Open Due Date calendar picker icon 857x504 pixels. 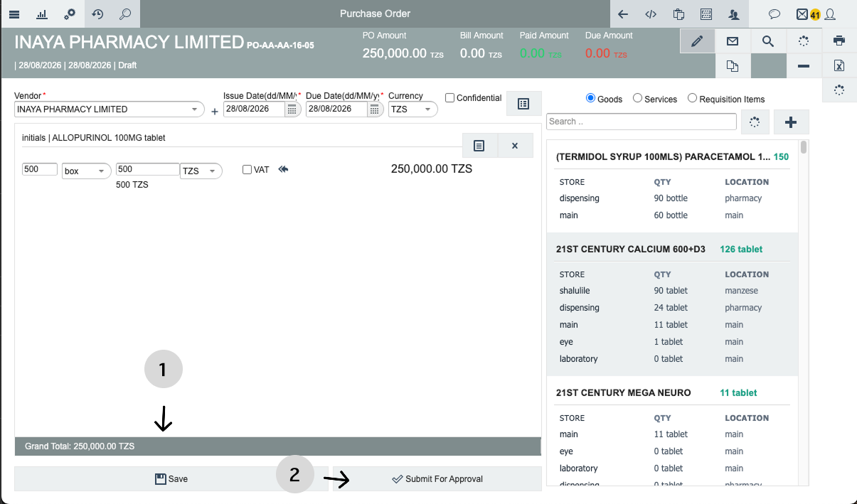374,109
